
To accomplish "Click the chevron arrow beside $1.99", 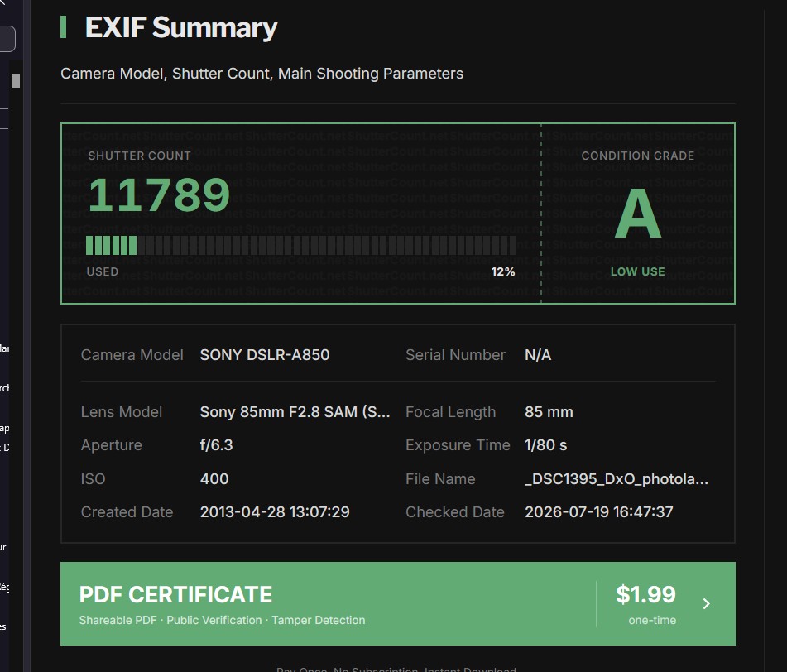I will (x=706, y=603).
